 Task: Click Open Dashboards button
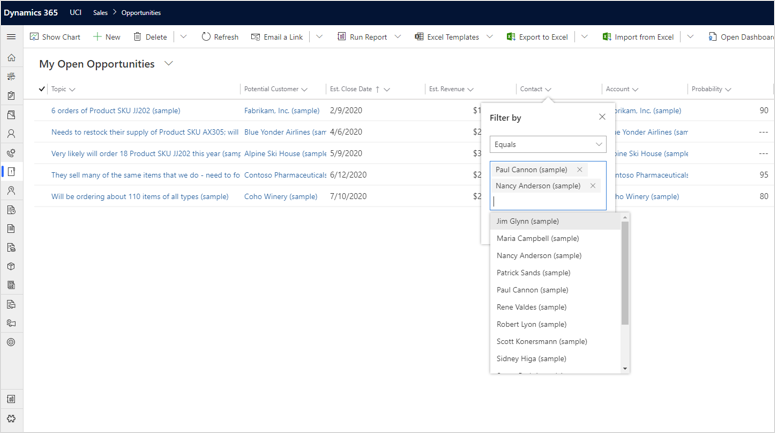pos(741,37)
